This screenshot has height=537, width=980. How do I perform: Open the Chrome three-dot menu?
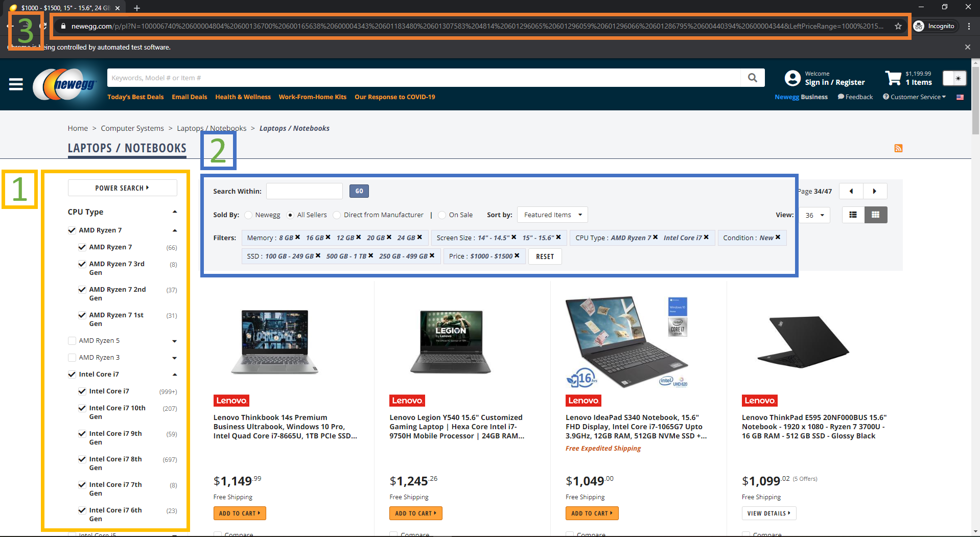coord(969,26)
